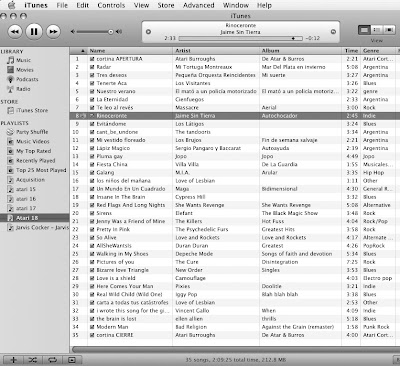400x366 pixels.
Task: Sort by Artist column header
Action: [x=216, y=51]
